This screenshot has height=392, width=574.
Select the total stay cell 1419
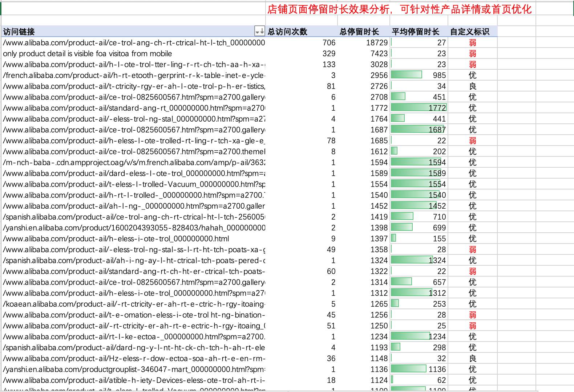pyautogui.click(x=364, y=217)
